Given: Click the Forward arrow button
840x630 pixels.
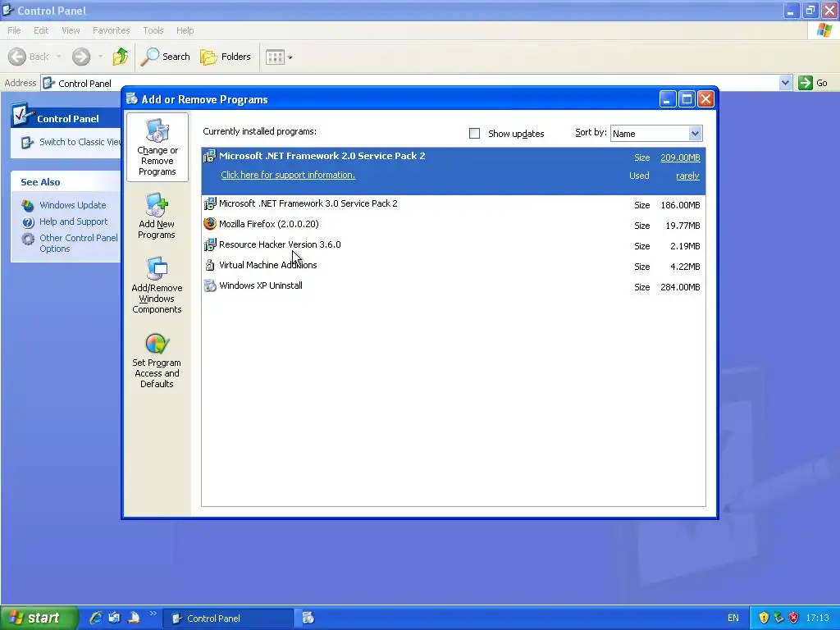Looking at the screenshot, I should [x=81, y=57].
